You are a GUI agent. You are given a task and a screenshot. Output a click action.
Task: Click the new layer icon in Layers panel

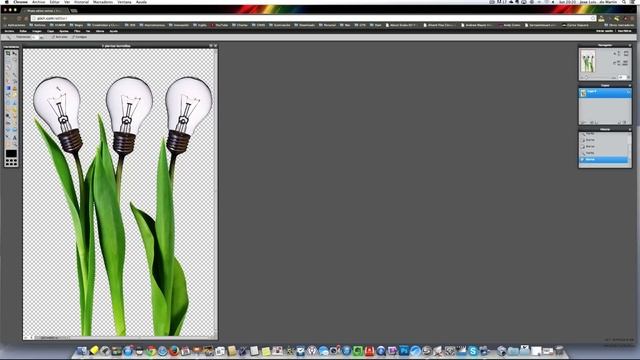[619, 122]
